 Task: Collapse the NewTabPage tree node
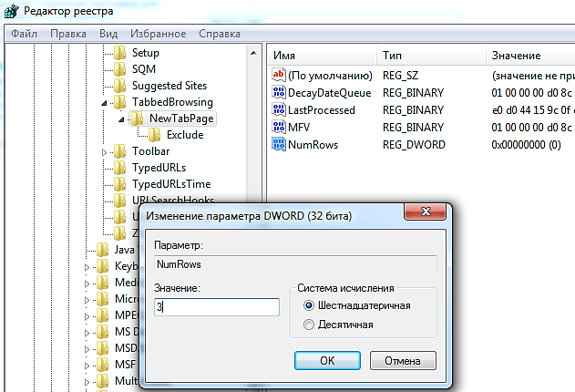[121, 119]
